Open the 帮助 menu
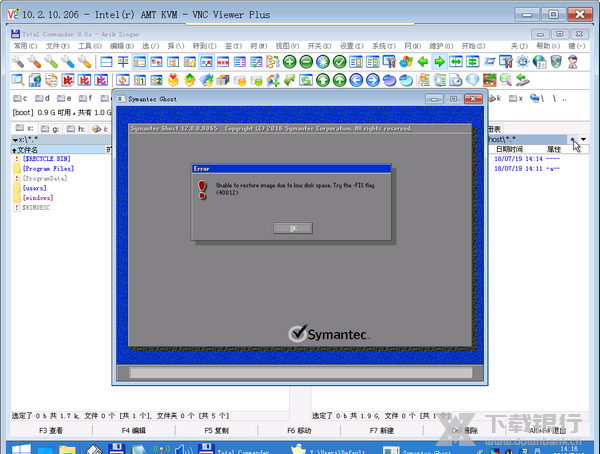This screenshot has width=600, height=454. pyautogui.click(x=548, y=46)
